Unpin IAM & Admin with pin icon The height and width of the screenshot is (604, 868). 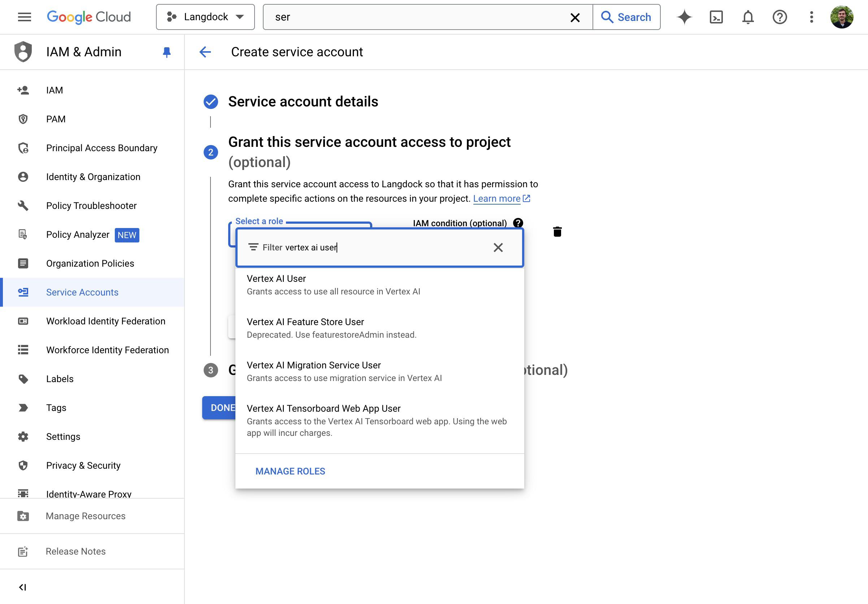167,52
